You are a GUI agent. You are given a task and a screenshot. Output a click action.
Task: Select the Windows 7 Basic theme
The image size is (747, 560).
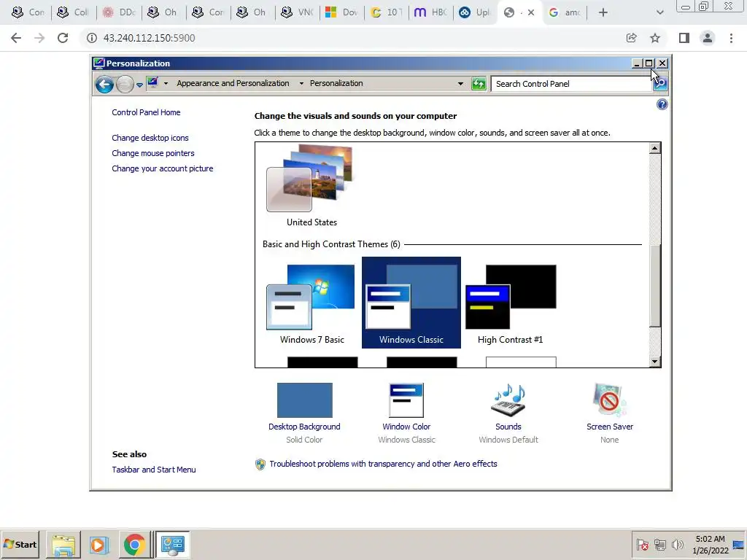pos(311,303)
